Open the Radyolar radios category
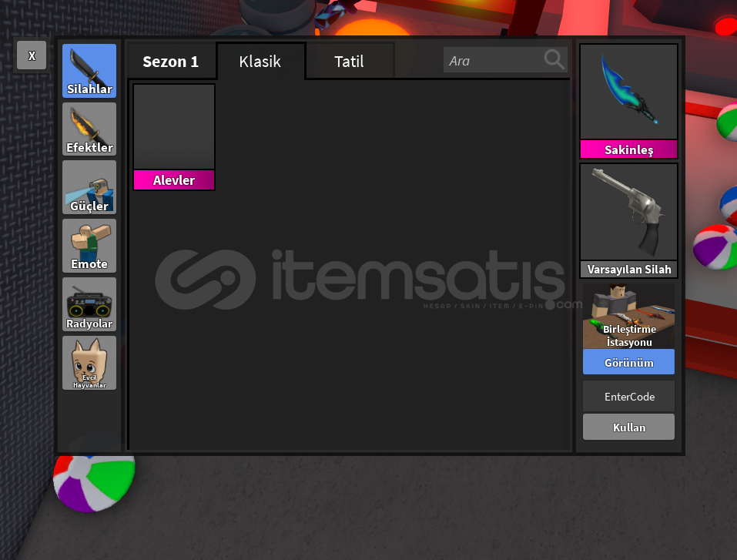This screenshot has height=560, width=737. coord(89,304)
